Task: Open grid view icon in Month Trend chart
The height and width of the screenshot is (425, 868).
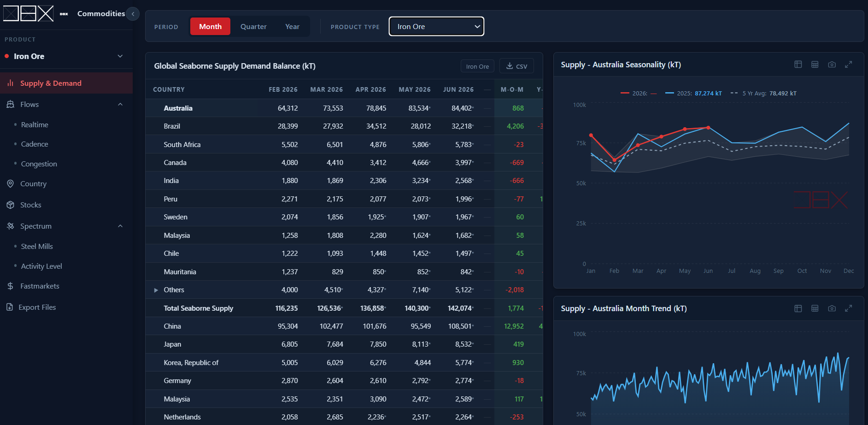Action: pos(815,308)
